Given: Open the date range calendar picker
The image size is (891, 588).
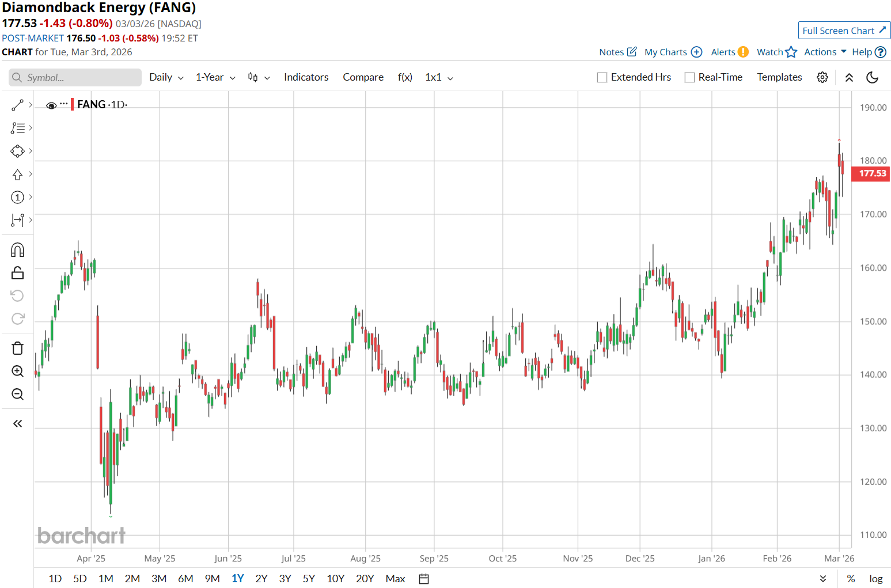Looking at the screenshot, I should click(x=424, y=579).
